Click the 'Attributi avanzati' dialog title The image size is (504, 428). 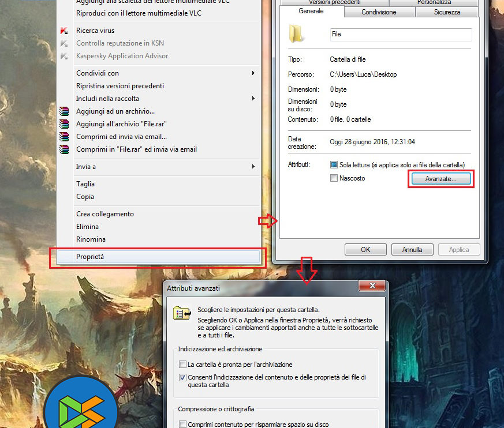[193, 288]
